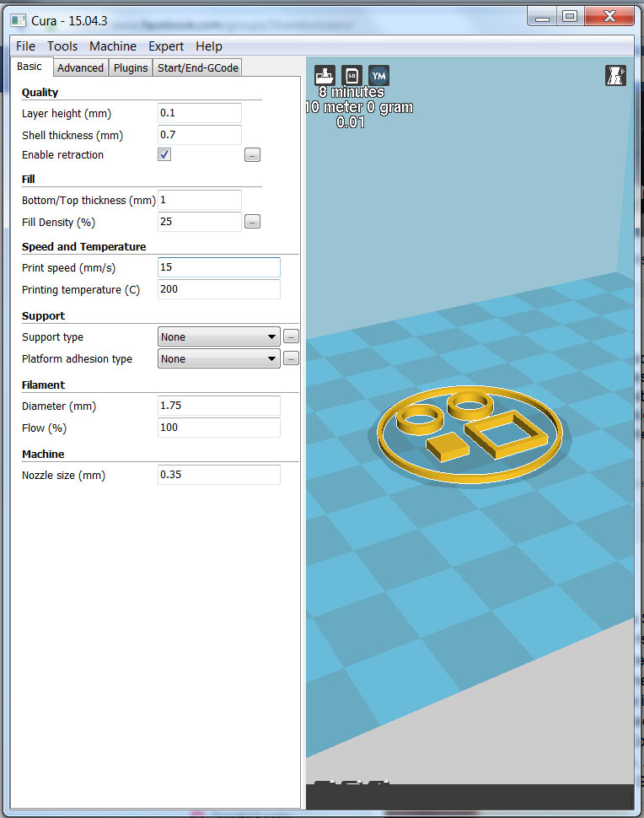Viewport: 644px width, 818px height.
Task: Switch to the Basic tab
Action: pos(30,67)
